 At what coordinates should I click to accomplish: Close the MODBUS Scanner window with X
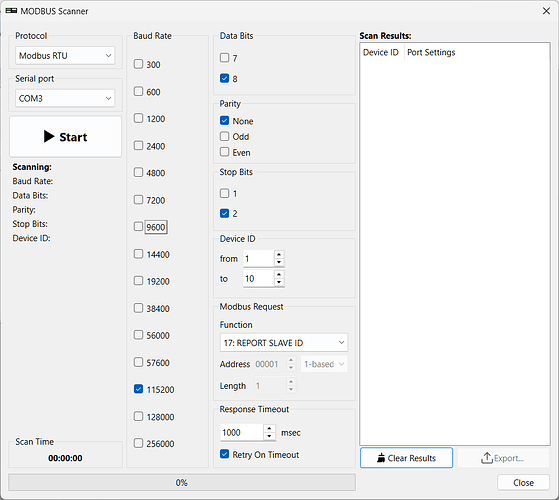point(546,11)
